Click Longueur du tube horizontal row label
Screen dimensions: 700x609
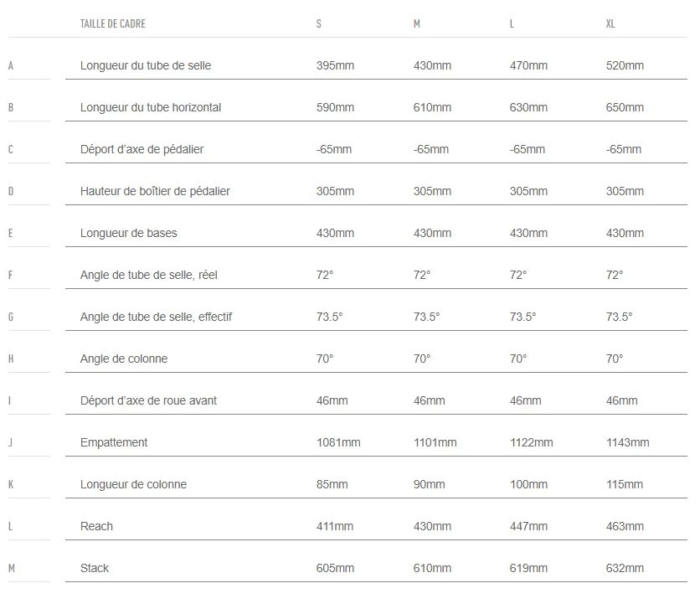click(151, 107)
